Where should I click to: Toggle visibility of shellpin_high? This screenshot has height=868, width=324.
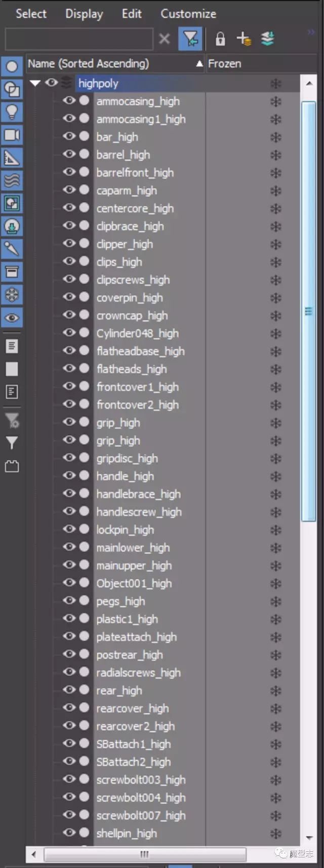[x=69, y=833]
